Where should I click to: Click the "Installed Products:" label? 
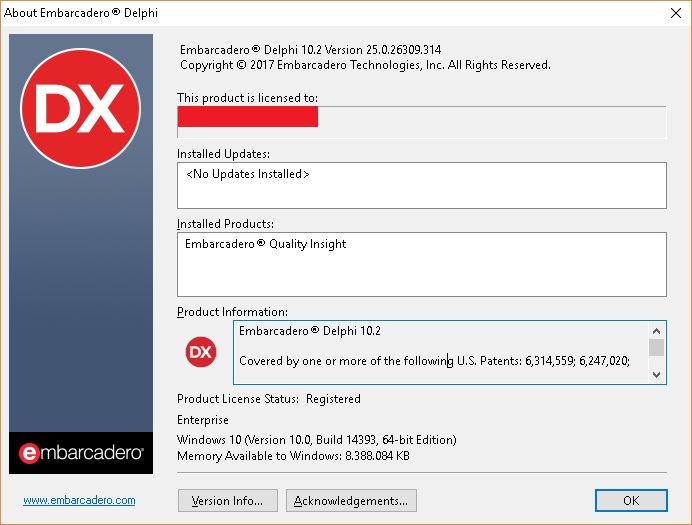point(225,224)
